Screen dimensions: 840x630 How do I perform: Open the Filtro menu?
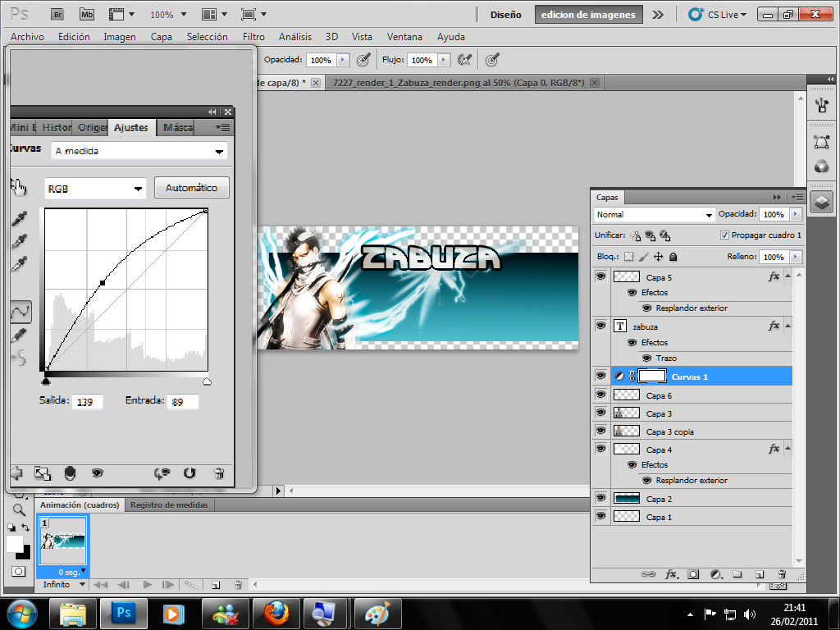point(253,36)
